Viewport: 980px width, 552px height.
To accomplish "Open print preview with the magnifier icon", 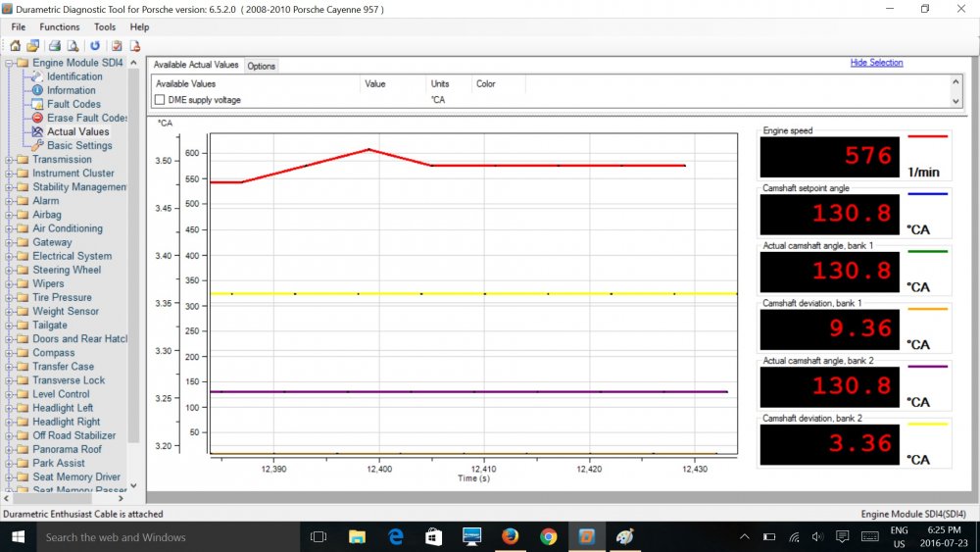I will click(x=73, y=45).
